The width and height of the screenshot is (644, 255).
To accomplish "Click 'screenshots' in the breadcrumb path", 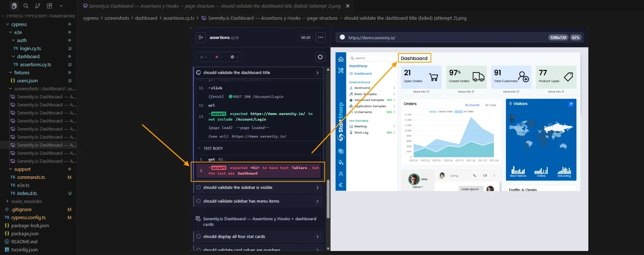I will tap(117, 18).
